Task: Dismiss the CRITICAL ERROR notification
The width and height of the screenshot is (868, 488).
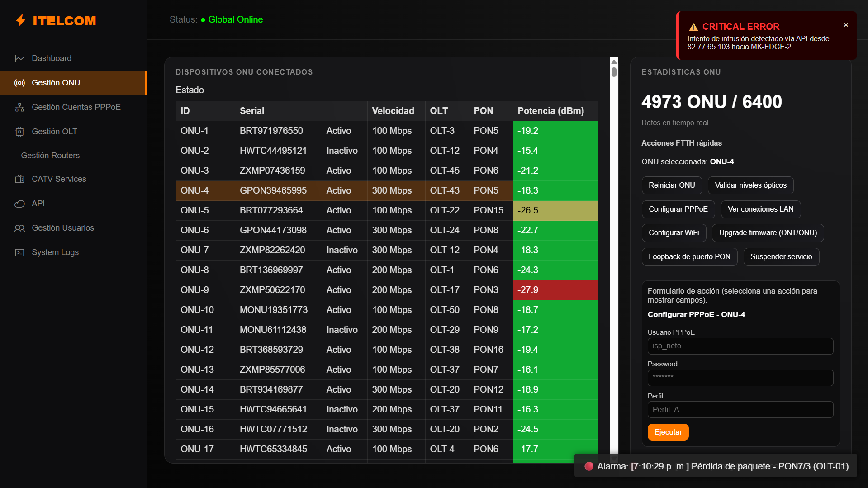Action: pos(846,25)
